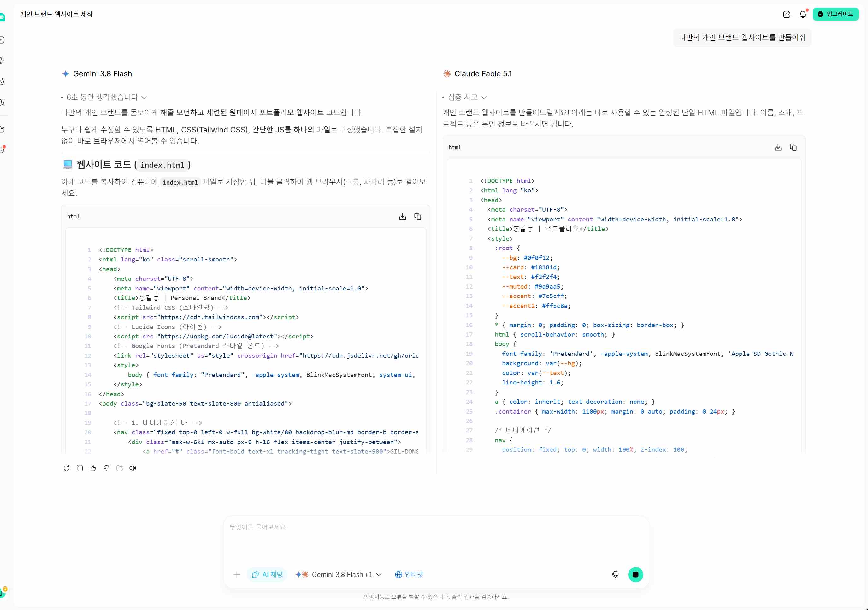868x610 pixels.
Task: Click the '.container' CSS rule in Claude code
Action: pyautogui.click(x=615, y=411)
